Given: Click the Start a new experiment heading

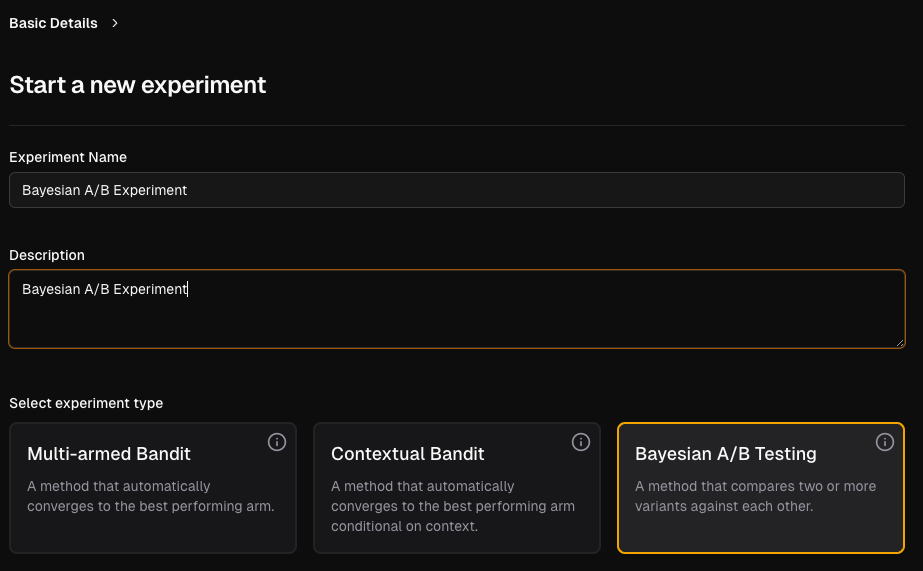Looking at the screenshot, I should [x=138, y=85].
